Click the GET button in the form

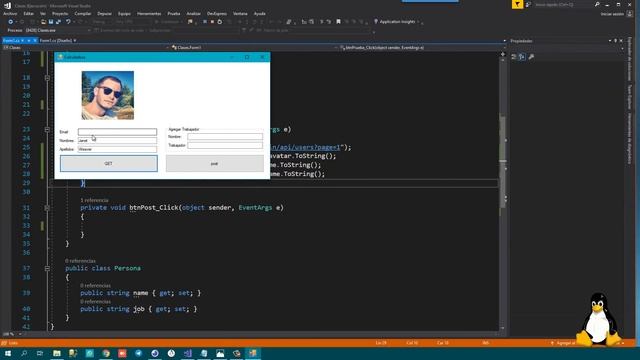[x=109, y=164]
